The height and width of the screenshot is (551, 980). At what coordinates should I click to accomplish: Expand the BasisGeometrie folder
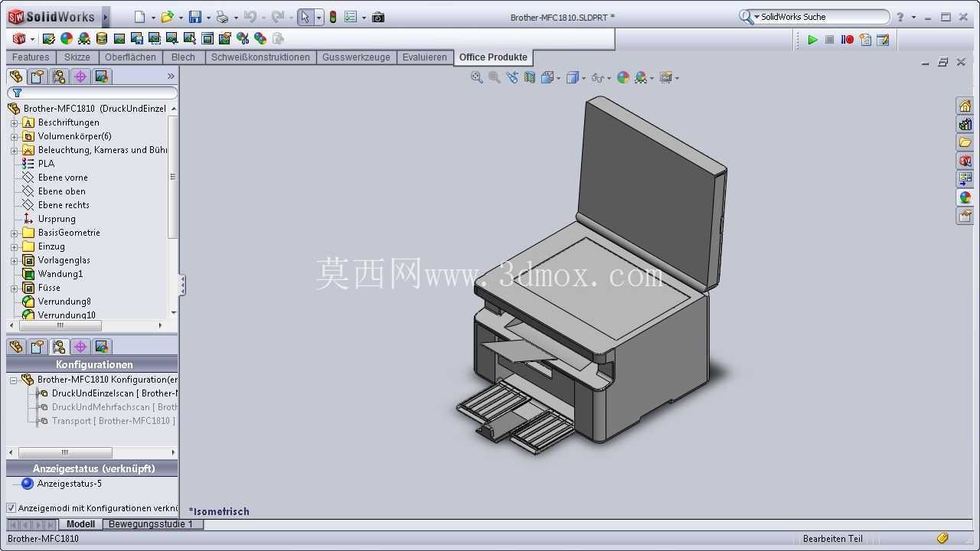(14, 233)
